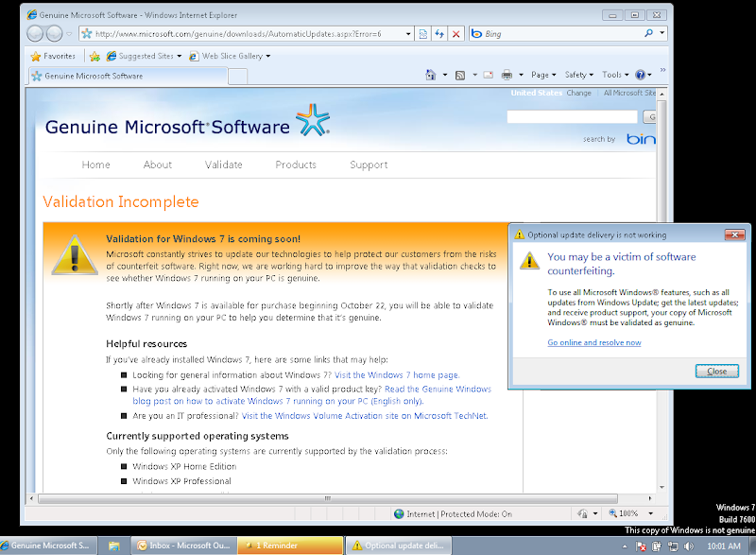The height and width of the screenshot is (555, 756).
Task: Click the search magnifier icon
Action: tap(648, 33)
